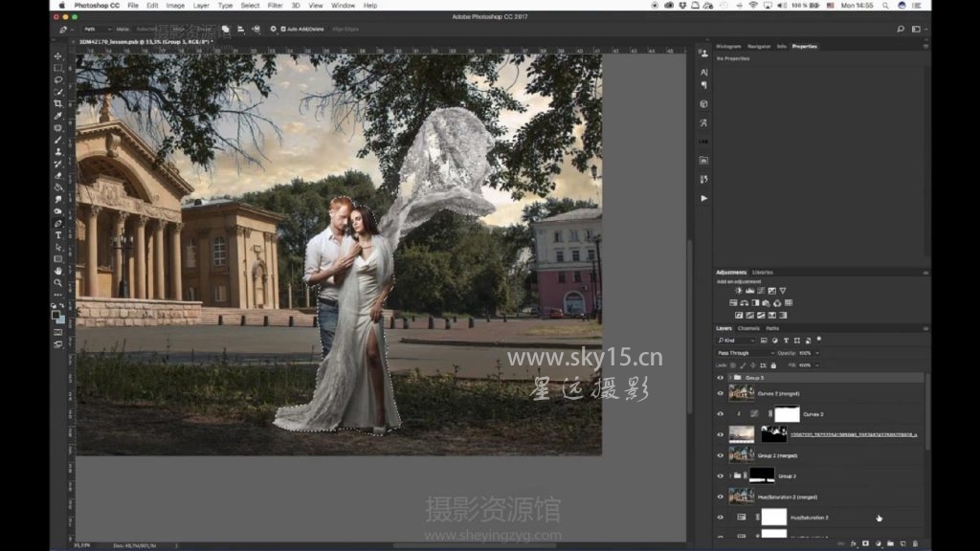Open path alignment options
Image resolution: width=980 pixels, height=551 pixels.
(240, 30)
